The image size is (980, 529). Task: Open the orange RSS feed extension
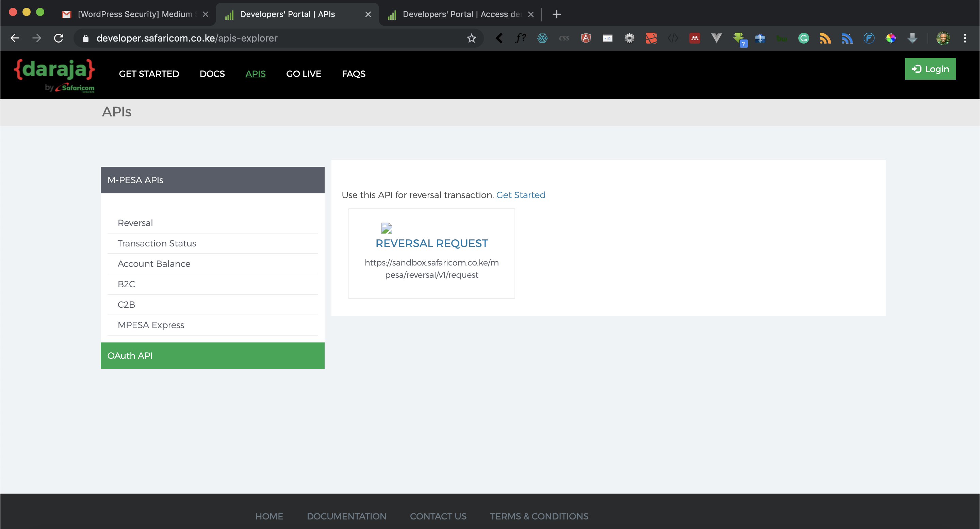click(x=825, y=38)
